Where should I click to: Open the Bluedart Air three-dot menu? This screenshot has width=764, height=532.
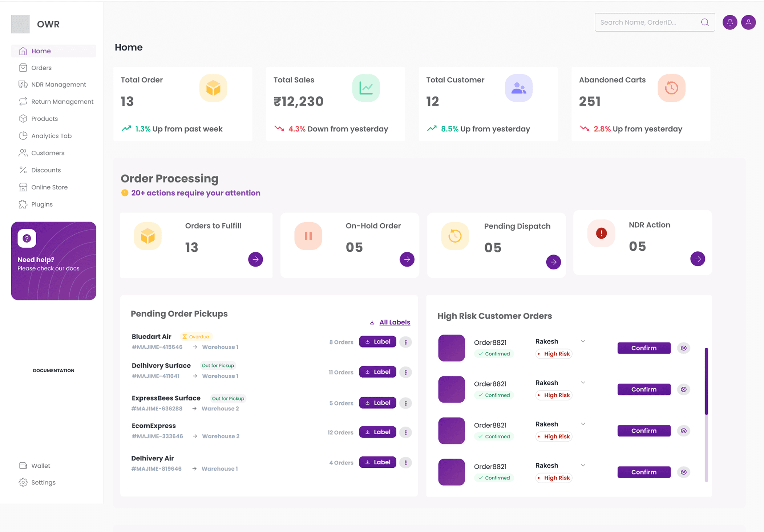point(405,342)
